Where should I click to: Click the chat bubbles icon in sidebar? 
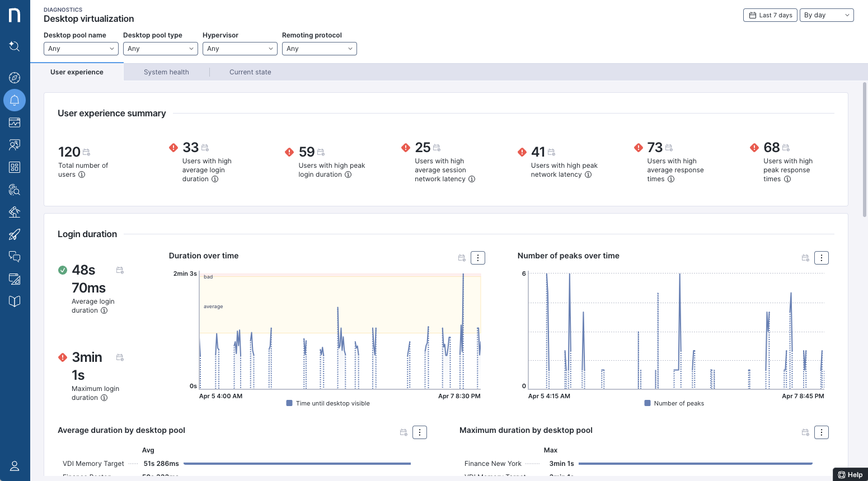coord(15,257)
